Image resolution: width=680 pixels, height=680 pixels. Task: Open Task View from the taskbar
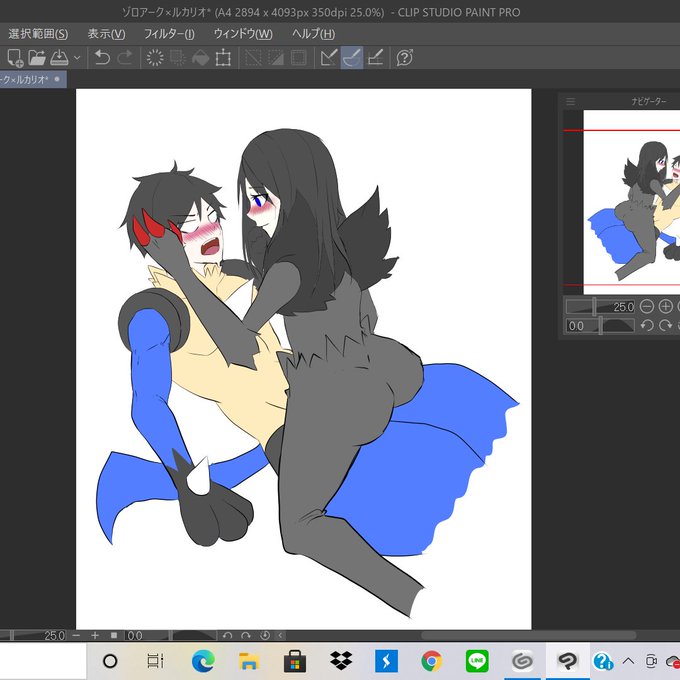[x=155, y=661]
